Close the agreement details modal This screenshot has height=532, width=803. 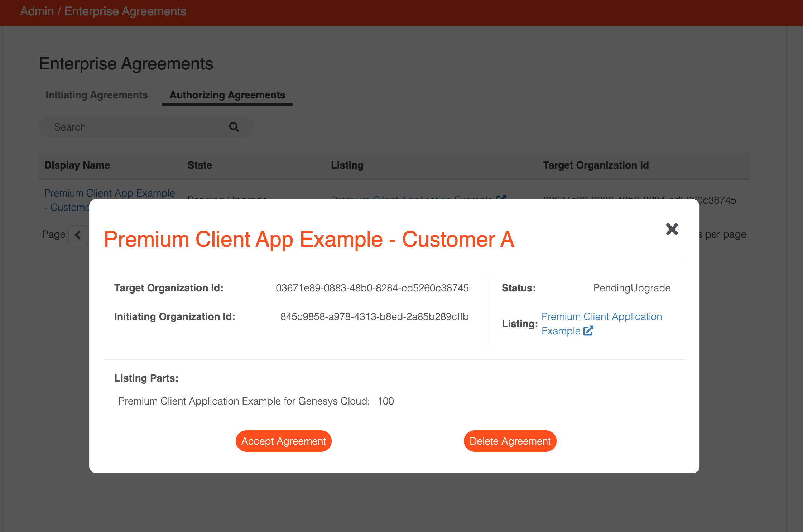(672, 229)
